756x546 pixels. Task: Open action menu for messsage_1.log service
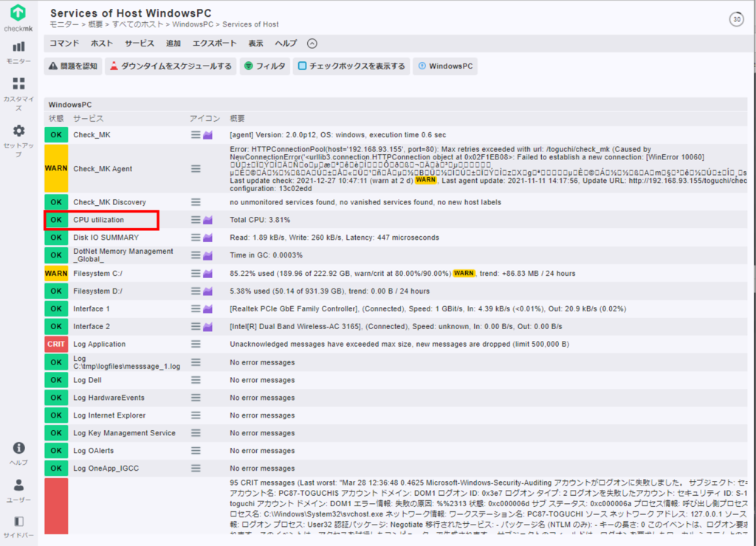pos(195,362)
